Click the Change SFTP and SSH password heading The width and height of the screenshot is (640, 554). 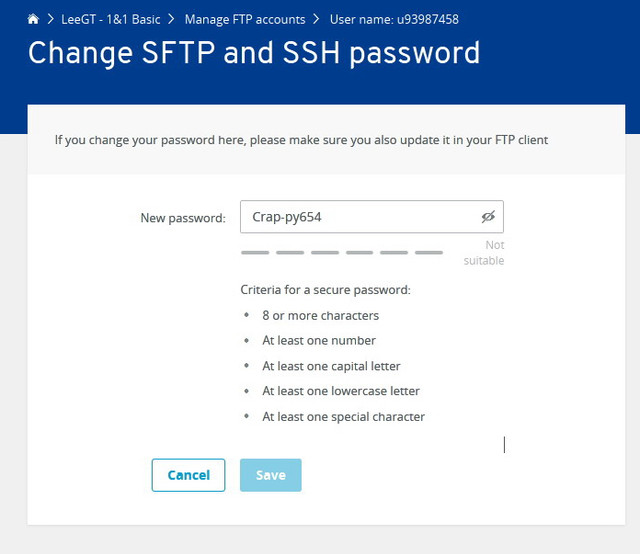tap(254, 53)
